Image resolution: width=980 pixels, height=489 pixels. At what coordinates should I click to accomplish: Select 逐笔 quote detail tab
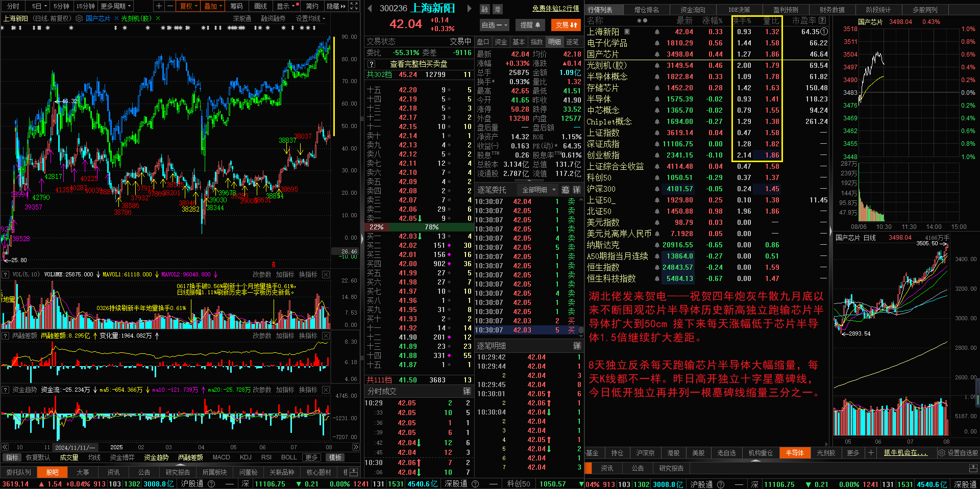point(572,42)
